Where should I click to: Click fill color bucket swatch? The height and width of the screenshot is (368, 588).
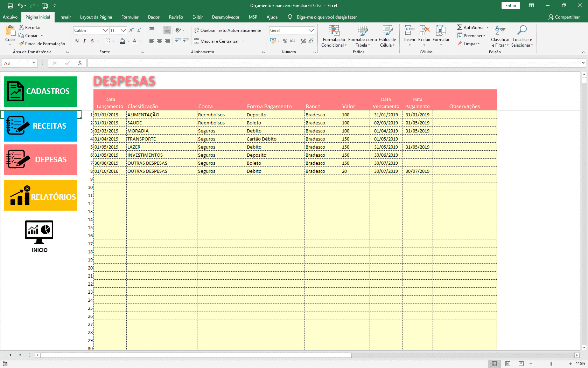122,41
